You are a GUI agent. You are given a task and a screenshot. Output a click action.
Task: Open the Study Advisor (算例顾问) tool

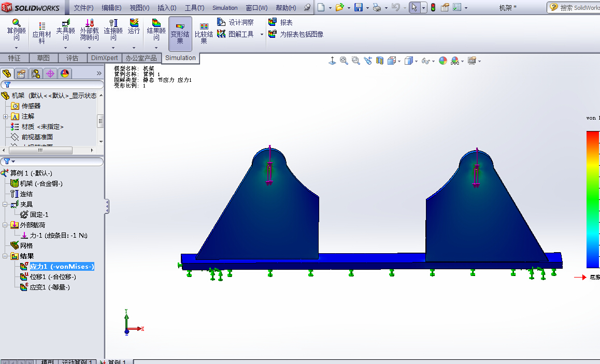click(x=16, y=30)
